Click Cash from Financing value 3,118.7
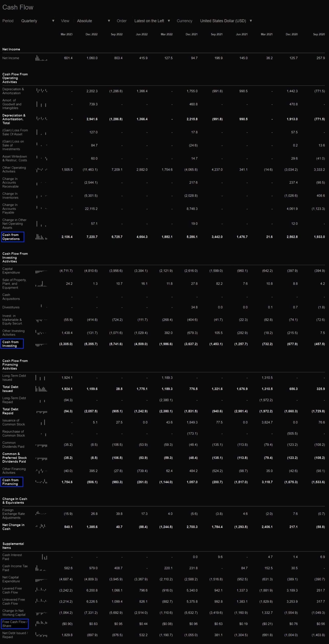329x644 pixels. point(267,482)
